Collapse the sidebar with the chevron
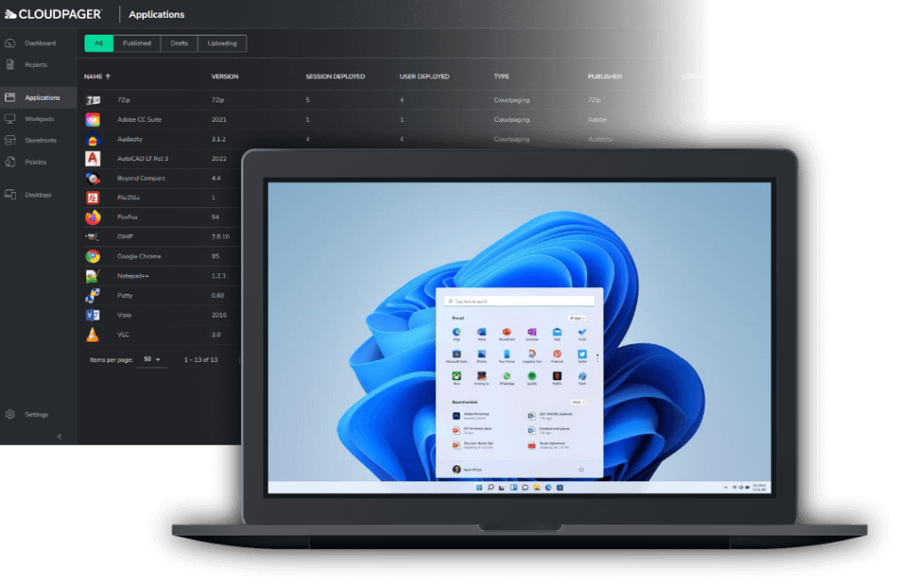 60,437
